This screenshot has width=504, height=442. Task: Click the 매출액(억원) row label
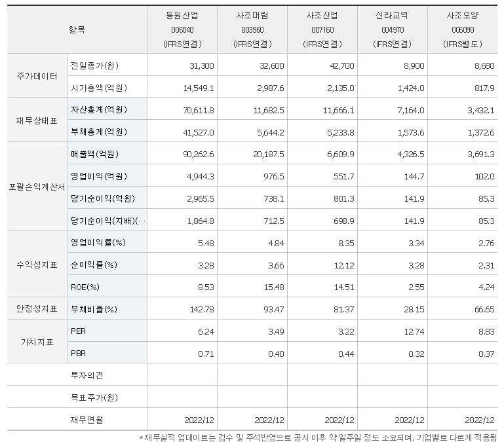point(94,154)
